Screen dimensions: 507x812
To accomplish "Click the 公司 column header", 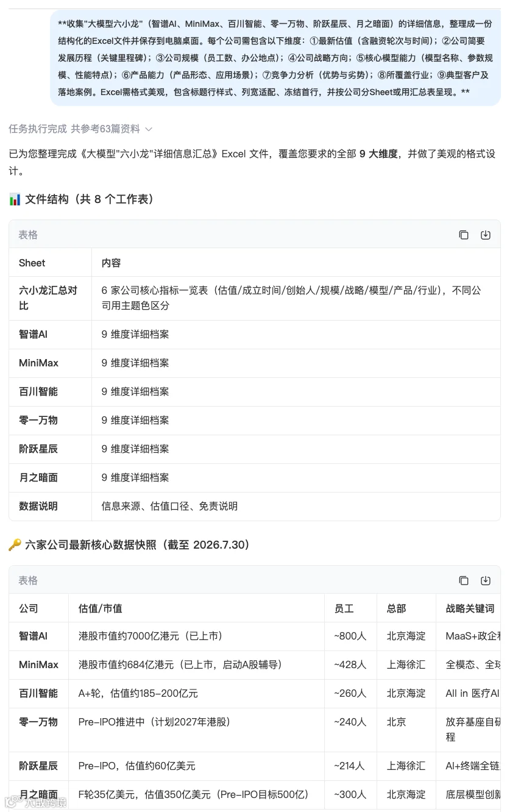I will click(x=38, y=608).
